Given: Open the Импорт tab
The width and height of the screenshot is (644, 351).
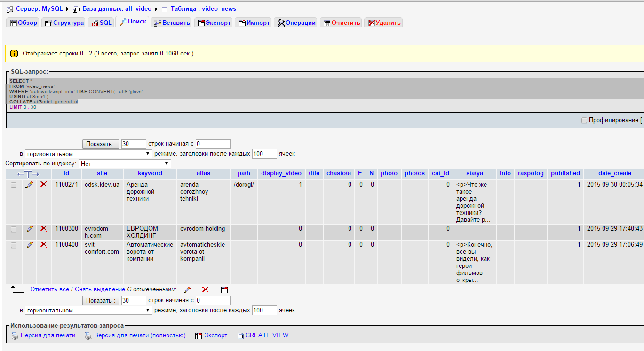Looking at the screenshot, I should coord(254,23).
